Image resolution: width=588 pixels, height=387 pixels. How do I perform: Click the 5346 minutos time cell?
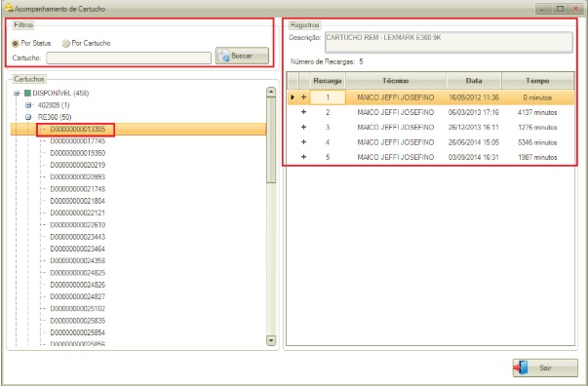pyautogui.click(x=537, y=142)
